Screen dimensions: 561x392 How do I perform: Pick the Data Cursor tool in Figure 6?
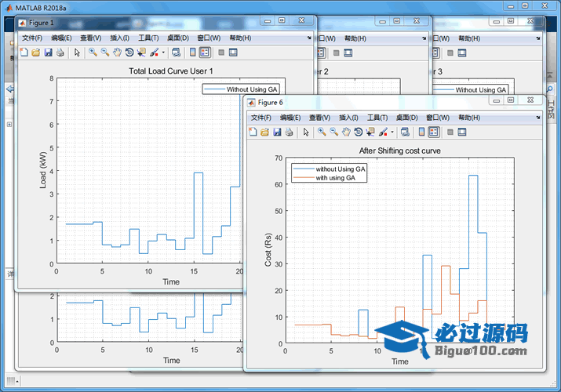click(x=370, y=132)
